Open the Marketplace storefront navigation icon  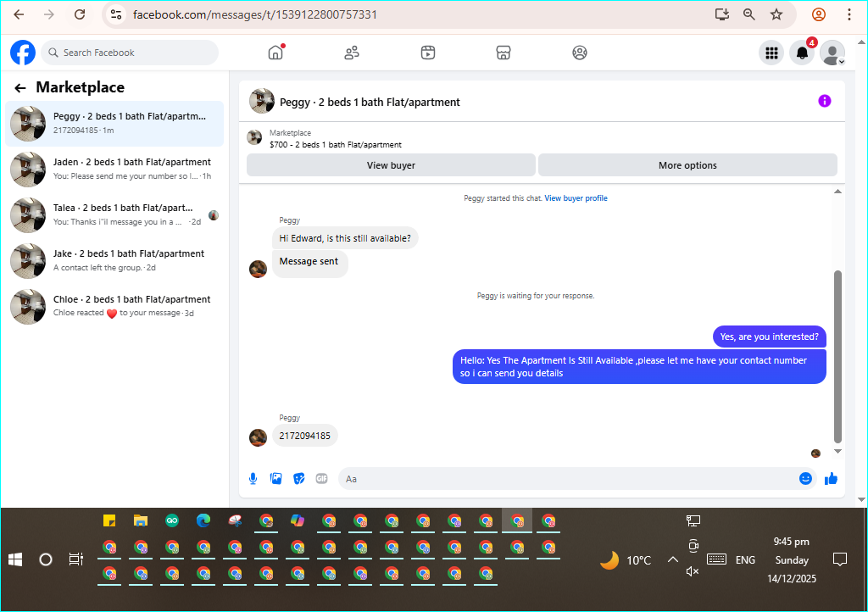pos(504,53)
